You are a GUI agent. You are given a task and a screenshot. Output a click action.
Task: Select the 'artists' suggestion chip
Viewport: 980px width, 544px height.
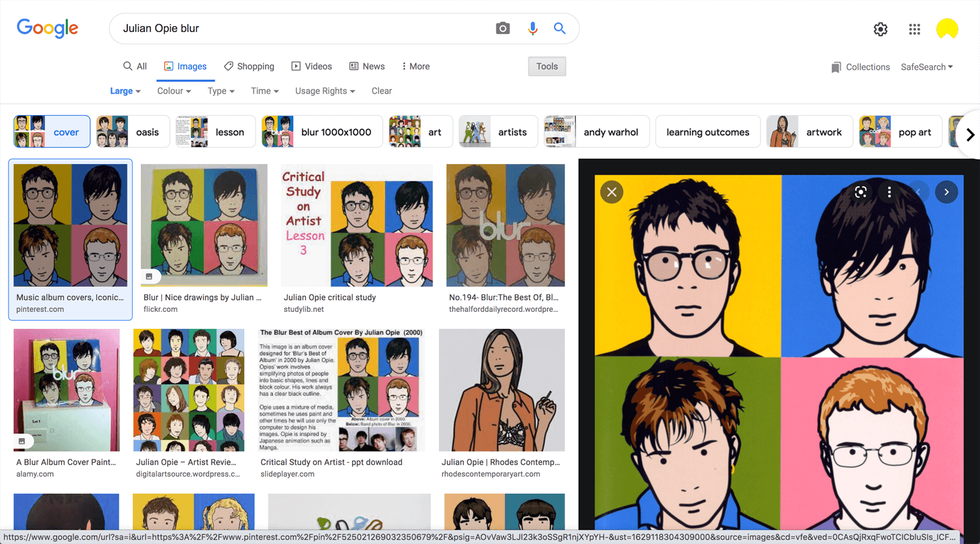coord(498,132)
